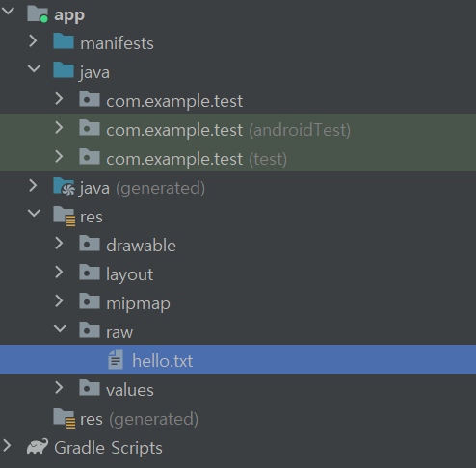The width and height of the screenshot is (476, 468).
Task: Click the java (generated) folder icon
Action: [x=64, y=187]
